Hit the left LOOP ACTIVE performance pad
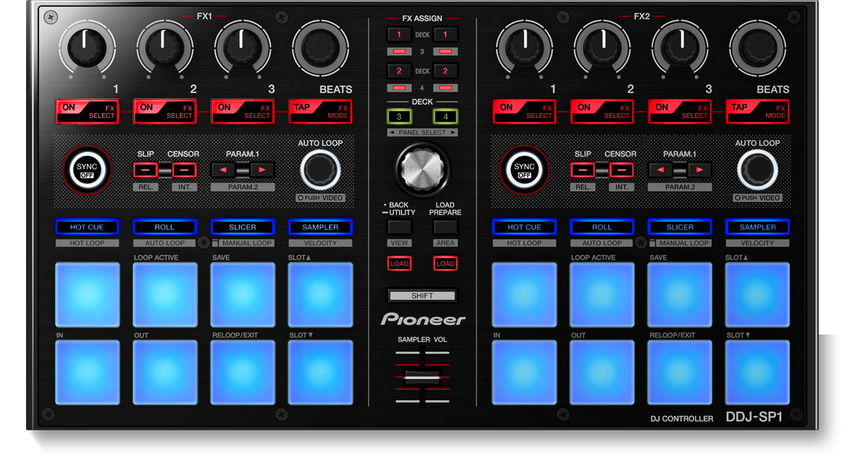Image resolution: width=868 pixels, height=456 pixels. tap(165, 295)
